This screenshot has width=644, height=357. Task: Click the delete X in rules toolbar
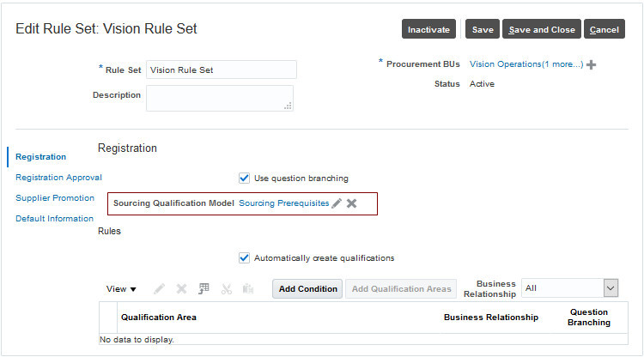181,289
